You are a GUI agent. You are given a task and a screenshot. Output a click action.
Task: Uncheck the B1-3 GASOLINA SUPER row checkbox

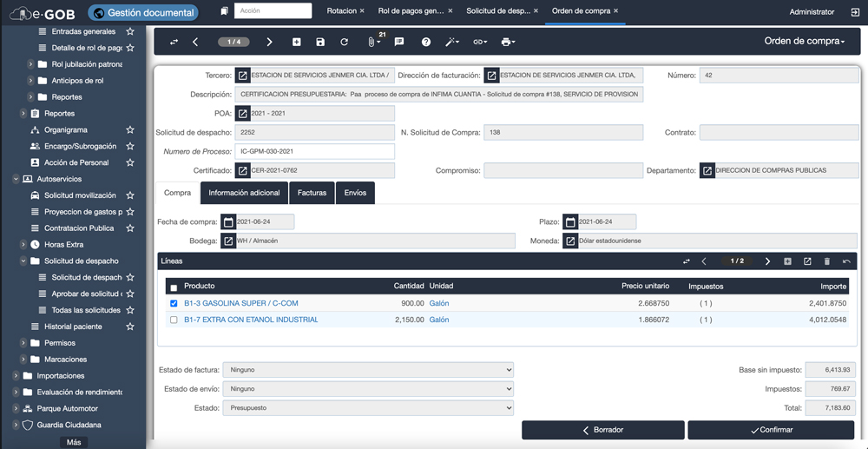pyautogui.click(x=174, y=304)
